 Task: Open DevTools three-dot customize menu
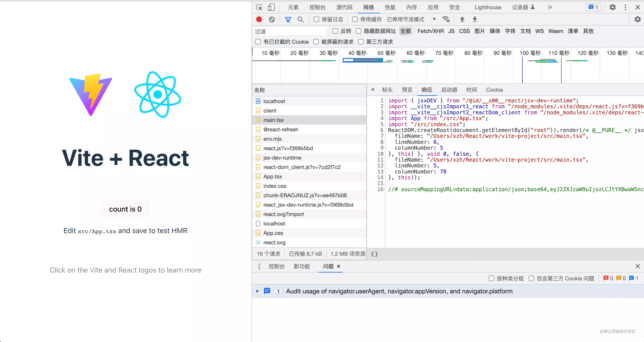[x=625, y=7]
